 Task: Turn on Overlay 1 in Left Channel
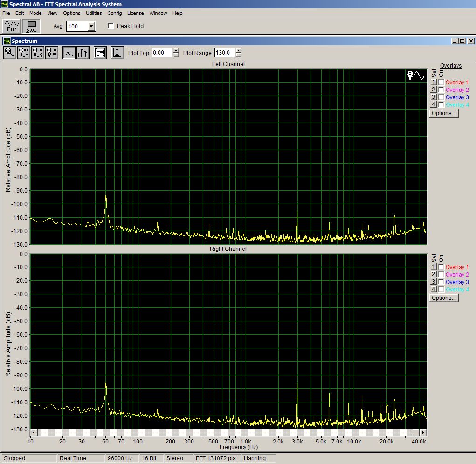click(442, 82)
